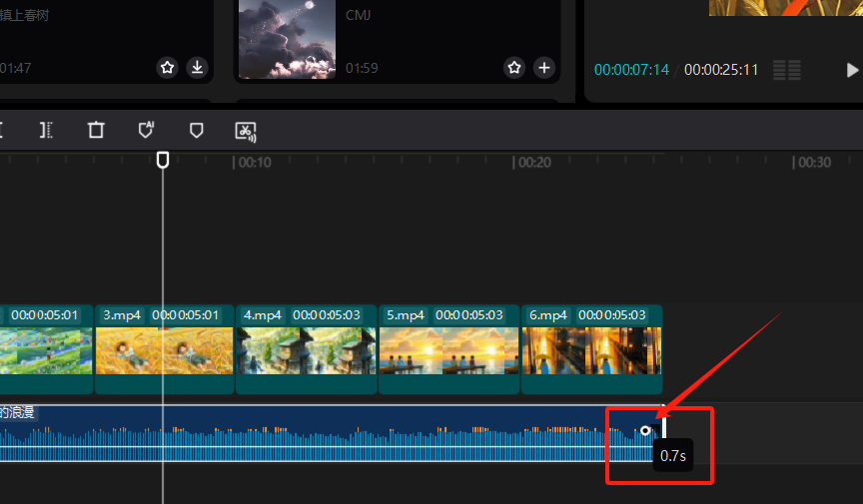Select the 6.mp4 clip
This screenshot has width=863, height=504.
pos(591,349)
